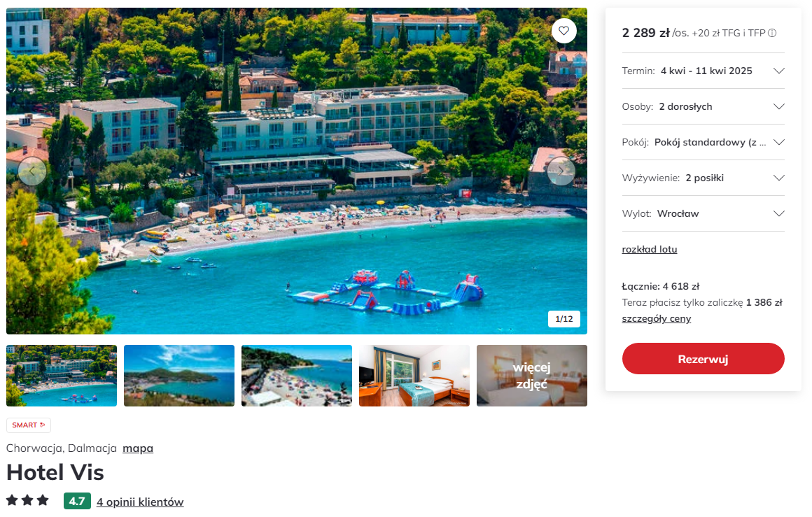The height and width of the screenshot is (517, 812).
Task: Open the Osoby guests dropdown
Action: click(x=703, y=106)
